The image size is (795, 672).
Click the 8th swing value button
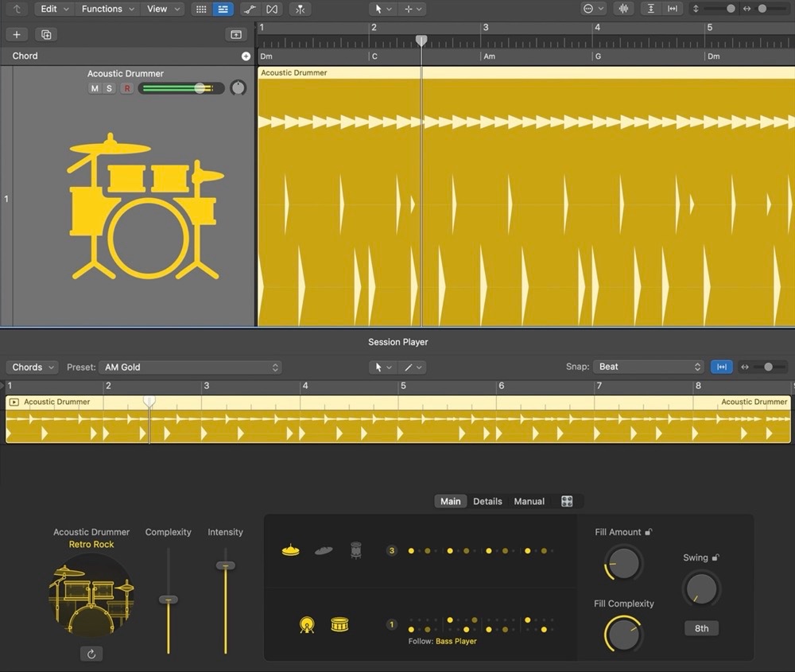pos(701,628)
